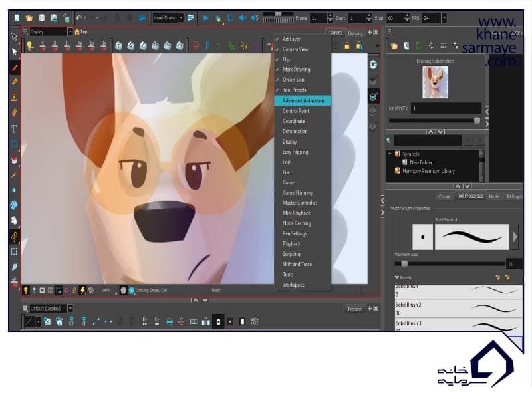Collapse the brush Presets section
Screen dimensions: 532x399
click(x=396, y=277)
